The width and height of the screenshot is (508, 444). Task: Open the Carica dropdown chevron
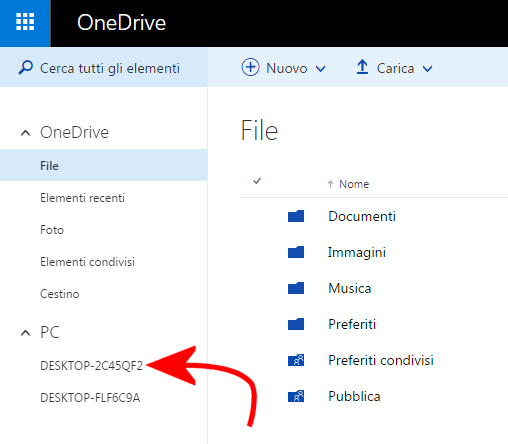pos(427,69)
